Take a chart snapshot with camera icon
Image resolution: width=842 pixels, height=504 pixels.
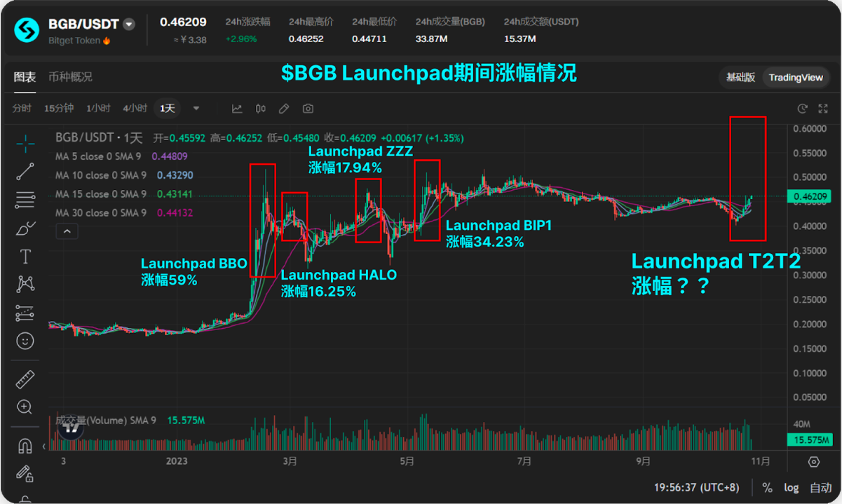308,109
